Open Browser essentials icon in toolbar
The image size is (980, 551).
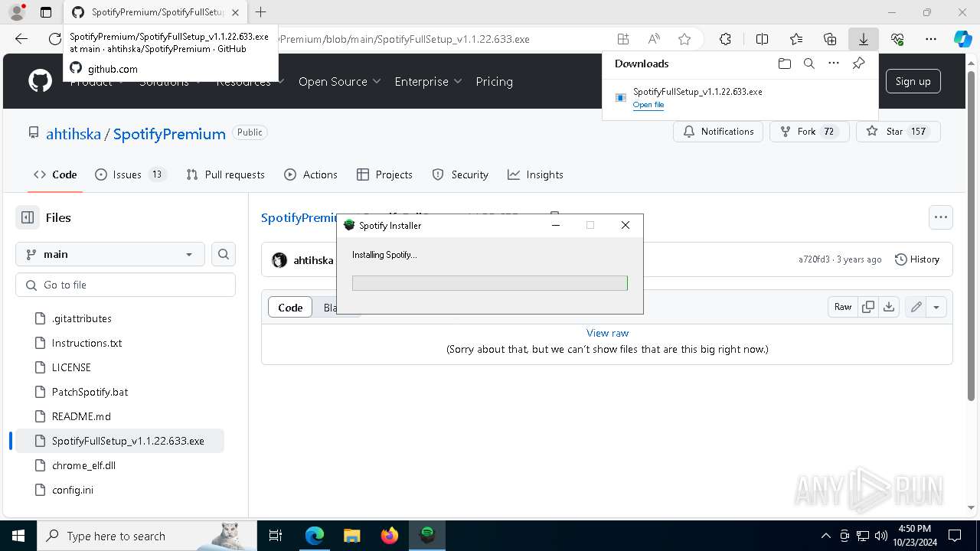897,39
